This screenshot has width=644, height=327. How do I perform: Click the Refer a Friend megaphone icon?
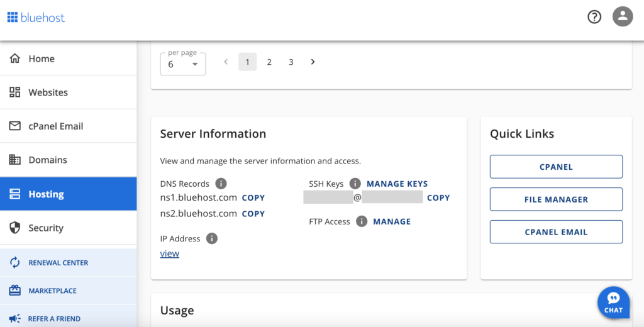click(15, 318)
